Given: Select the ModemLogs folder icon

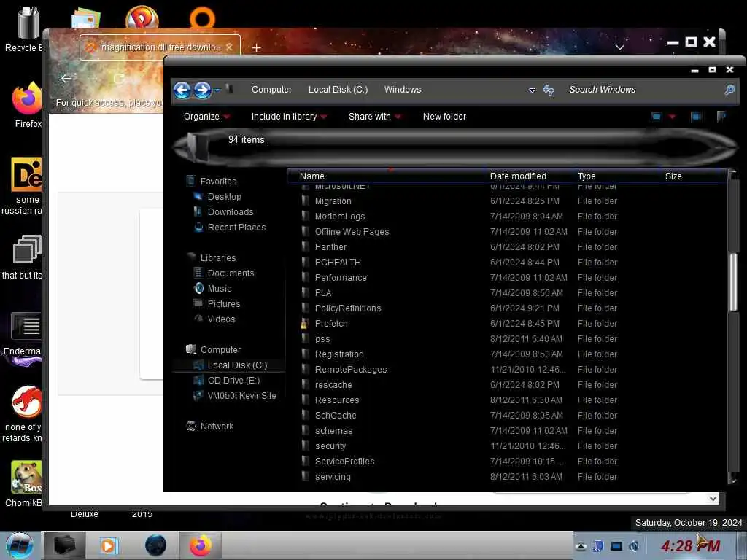Looking at the screenshot, I should point(306,216).
